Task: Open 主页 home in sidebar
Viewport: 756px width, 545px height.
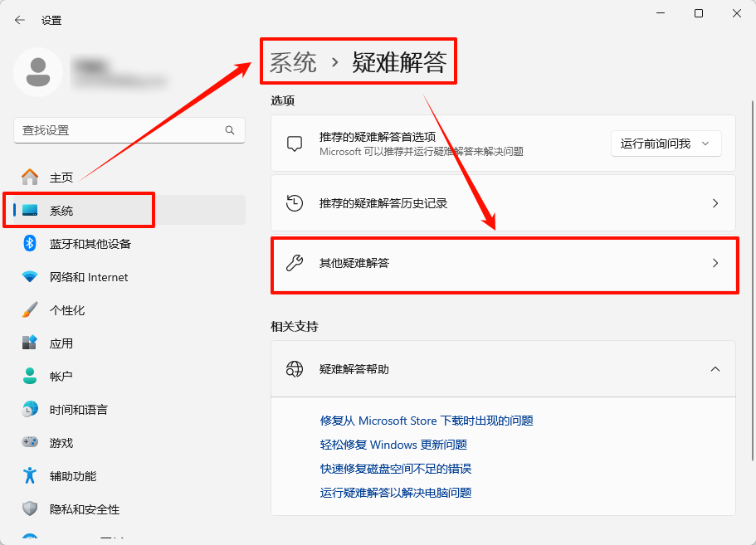Action: pos(61,178)
